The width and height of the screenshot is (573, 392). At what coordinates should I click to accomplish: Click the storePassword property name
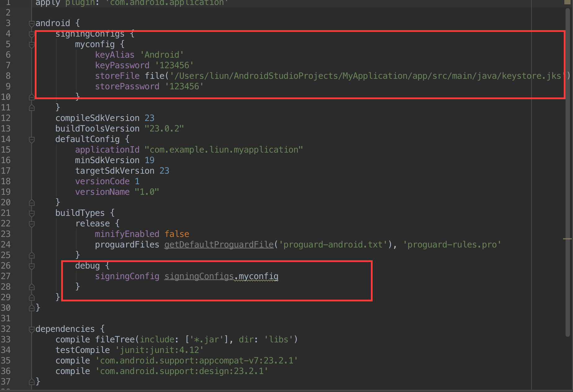click(x=127, y=87)
